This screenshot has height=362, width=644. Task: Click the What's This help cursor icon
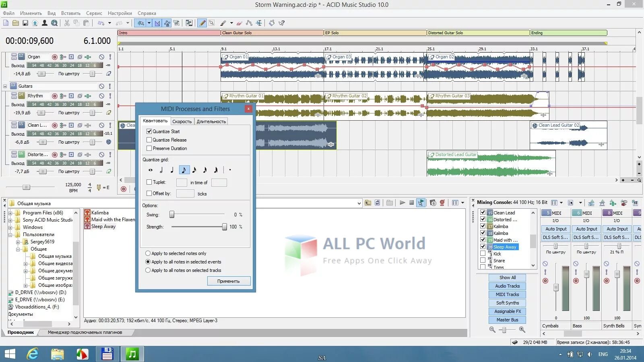(281, 23)
